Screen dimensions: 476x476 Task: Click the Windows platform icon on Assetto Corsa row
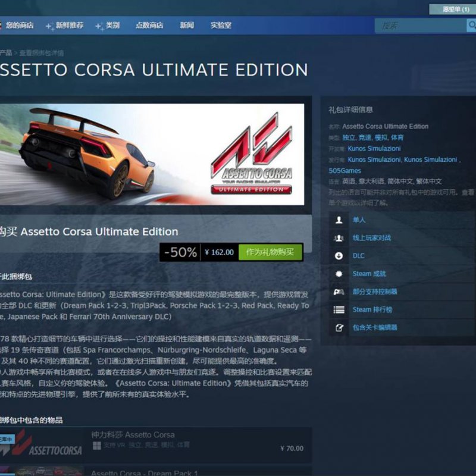pos(97,446)
